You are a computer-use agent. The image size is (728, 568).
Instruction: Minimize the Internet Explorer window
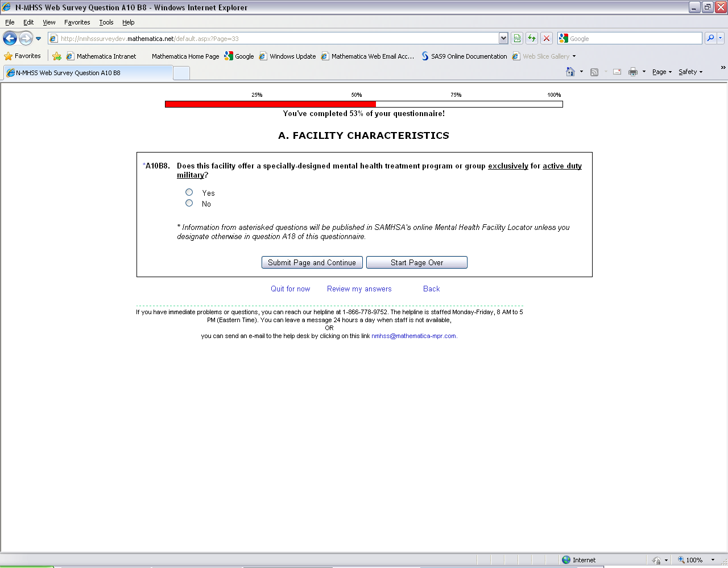[x=694, y=7]
